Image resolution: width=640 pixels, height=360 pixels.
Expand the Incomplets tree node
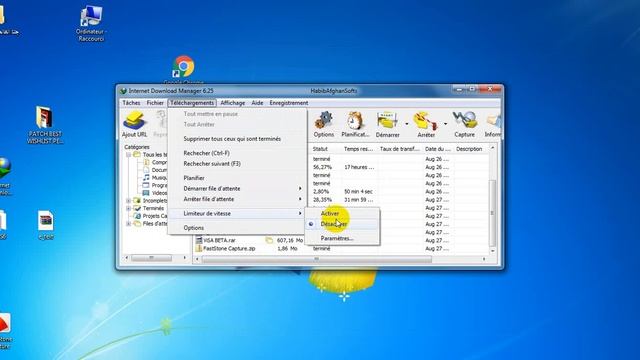(129, 200)
